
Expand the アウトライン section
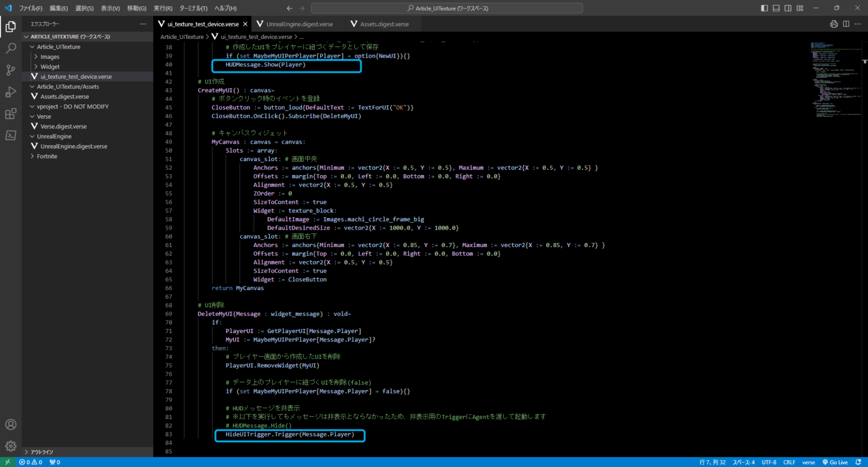point(42,452)
